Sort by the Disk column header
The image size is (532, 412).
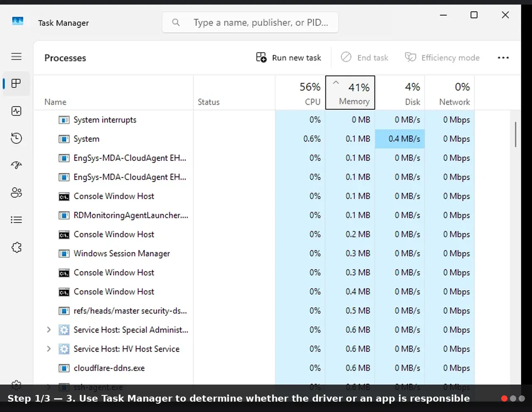400,93
